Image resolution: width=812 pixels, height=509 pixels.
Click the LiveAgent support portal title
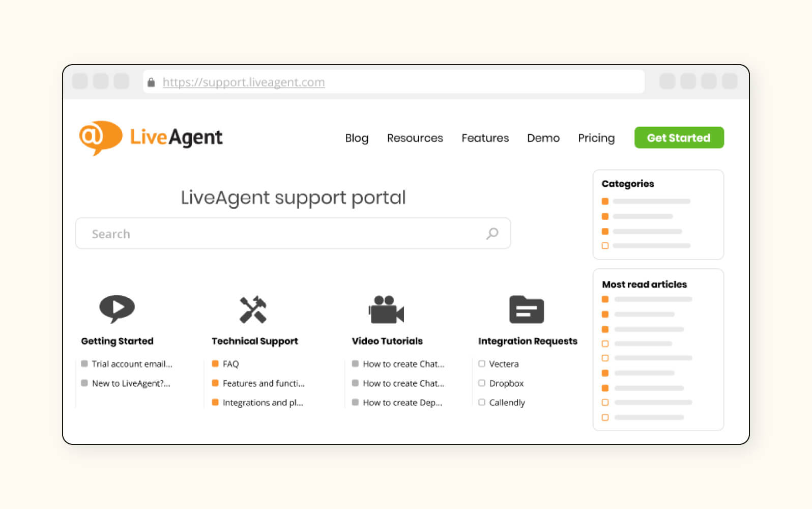click(293, 197)
